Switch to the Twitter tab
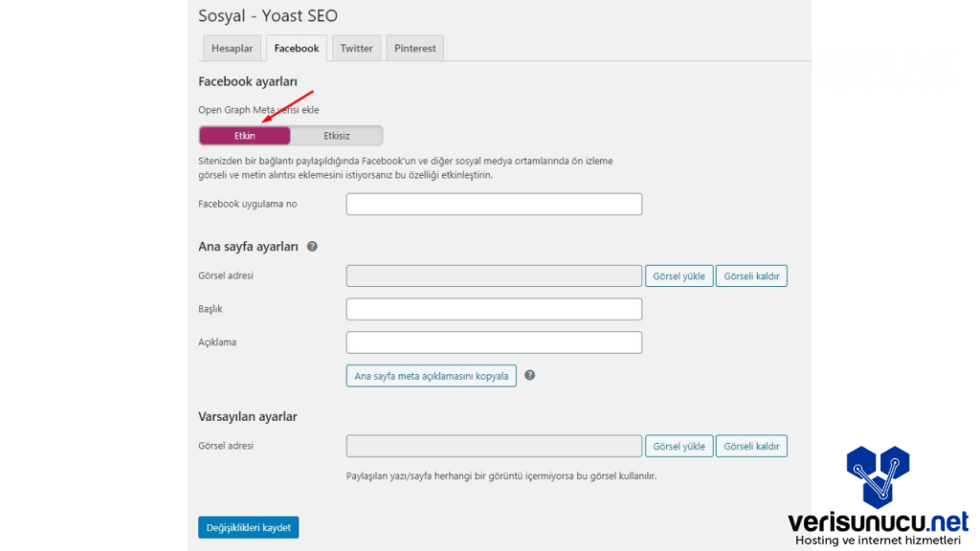The image size is (980, 551). point(356,48)
